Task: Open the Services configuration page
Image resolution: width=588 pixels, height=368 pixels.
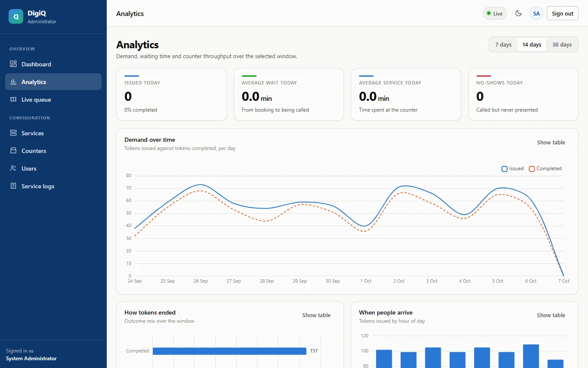Action: tap(53, 133)
